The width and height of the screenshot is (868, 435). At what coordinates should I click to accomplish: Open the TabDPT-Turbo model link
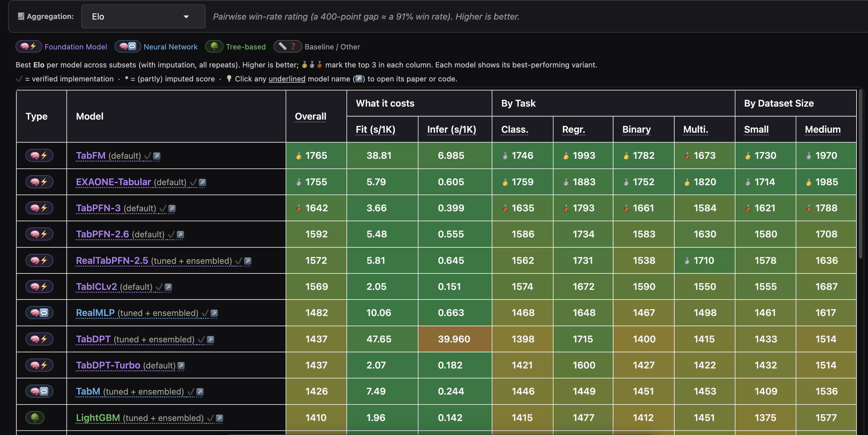point(108,365)
